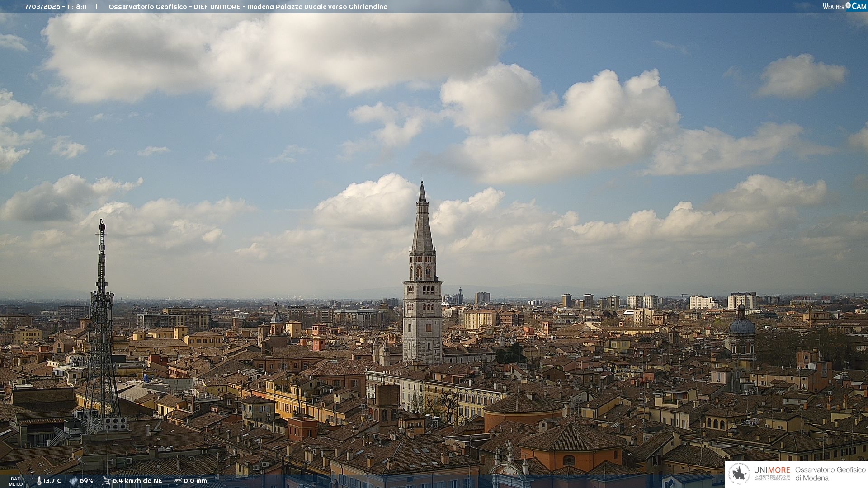Click the humidity water droplets icon
868x488 pixels.
[x=73, y=481]
